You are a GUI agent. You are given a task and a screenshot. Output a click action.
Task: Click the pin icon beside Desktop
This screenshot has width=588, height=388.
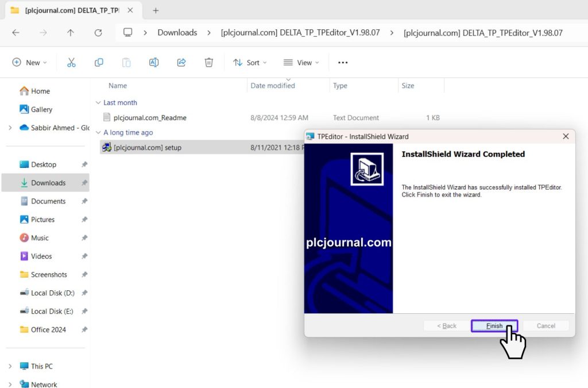coord(84,164)
